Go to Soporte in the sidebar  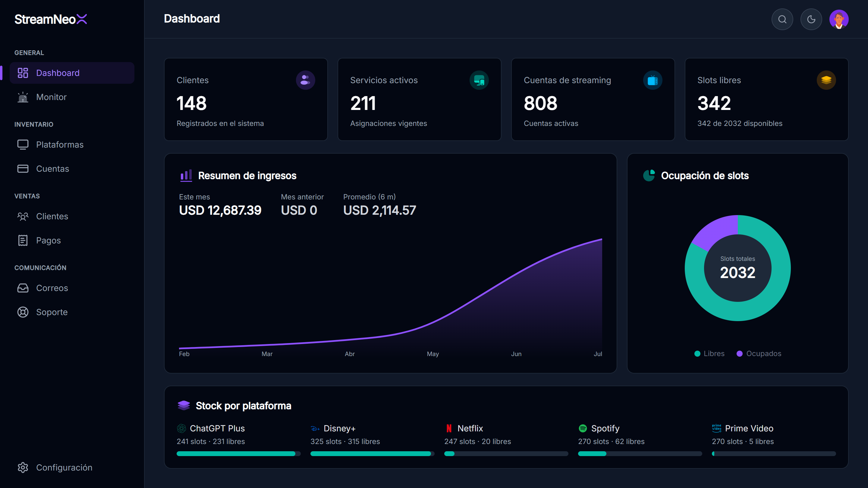[x=72, y=312]
